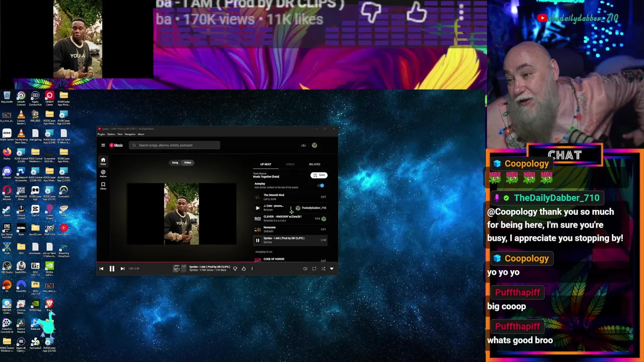This screenshot has height=362, width=644.
Task: Open the Navigation menu
Action: coord(130,134)
